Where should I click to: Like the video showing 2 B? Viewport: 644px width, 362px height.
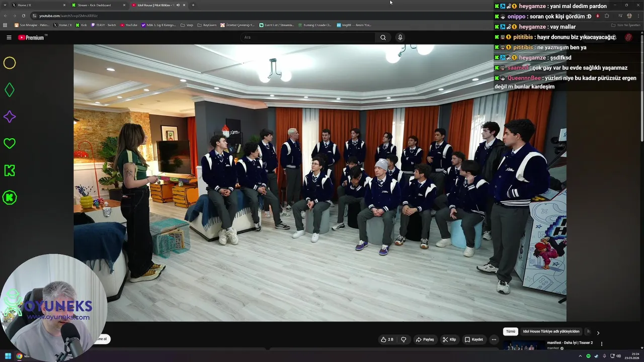[387, 339]
